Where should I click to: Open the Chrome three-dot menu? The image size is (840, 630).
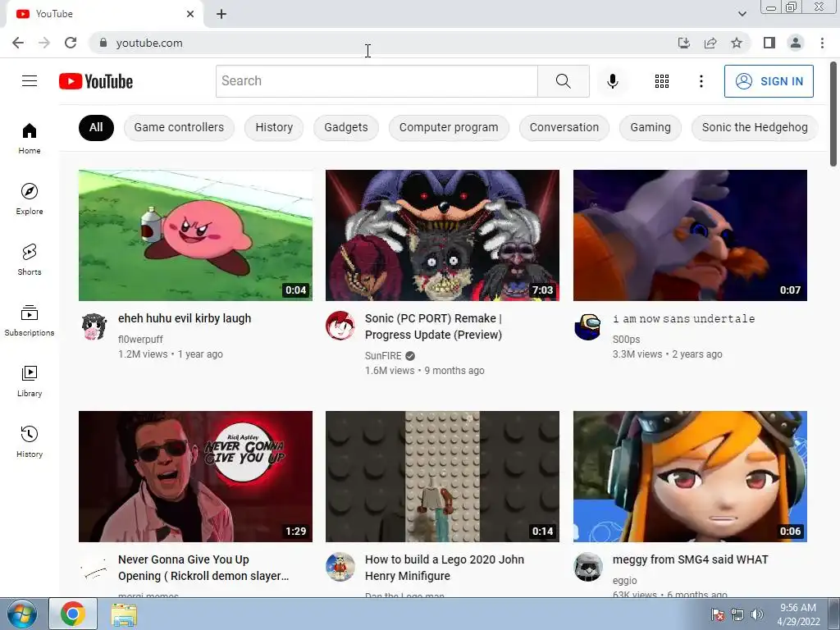(822, 43)
